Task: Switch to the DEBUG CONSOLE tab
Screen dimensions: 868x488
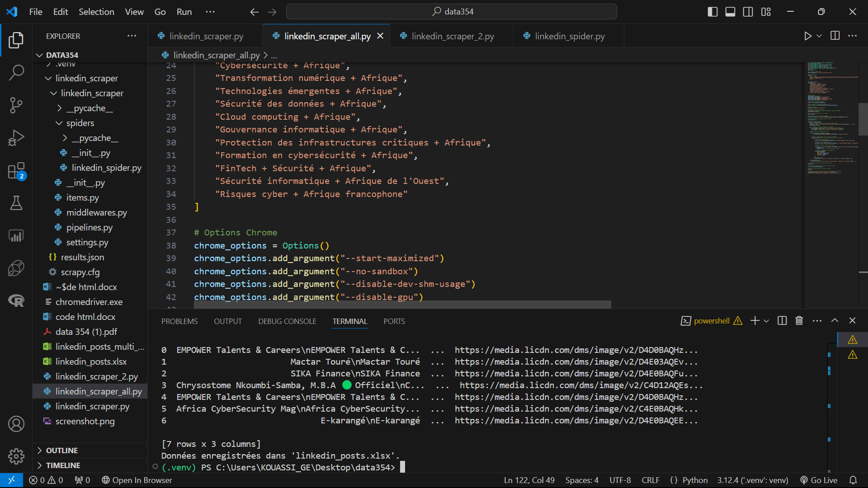Action: (x=287, y=321)
